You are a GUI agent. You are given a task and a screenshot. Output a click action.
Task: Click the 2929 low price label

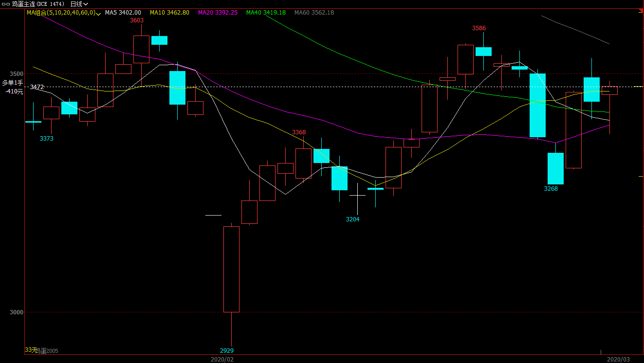coord(227,351)
